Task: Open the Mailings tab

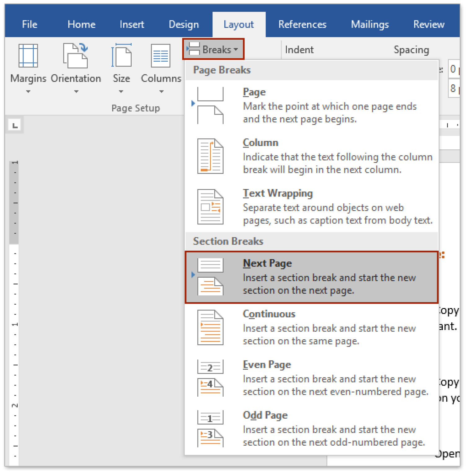Action: [369, 24]
